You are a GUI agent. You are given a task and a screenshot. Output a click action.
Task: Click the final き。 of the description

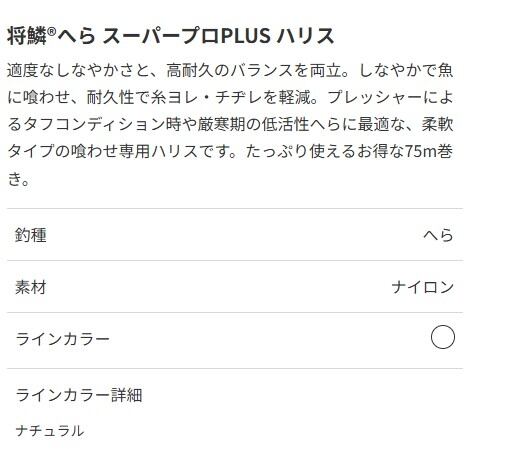[19, 178]
